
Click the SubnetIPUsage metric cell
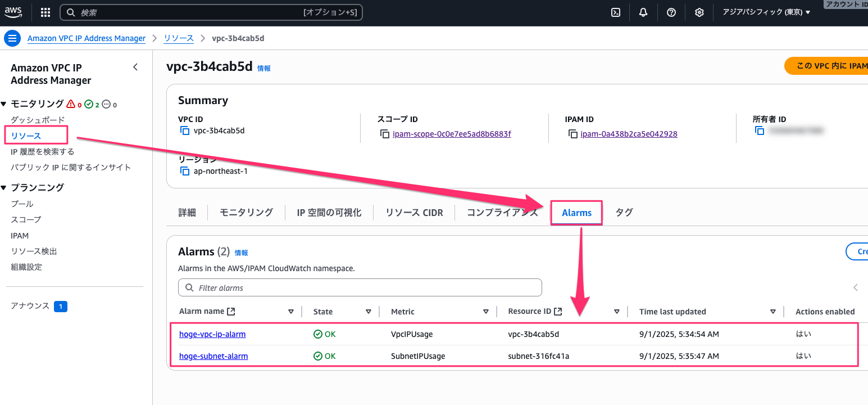418,356
